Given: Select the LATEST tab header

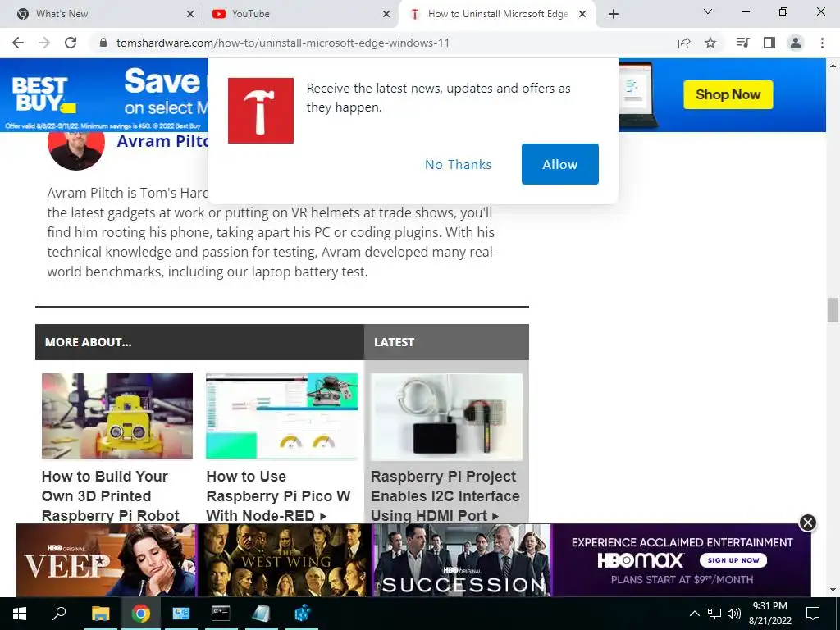Looking at the screenshot, I should click(x=446, y=342).
